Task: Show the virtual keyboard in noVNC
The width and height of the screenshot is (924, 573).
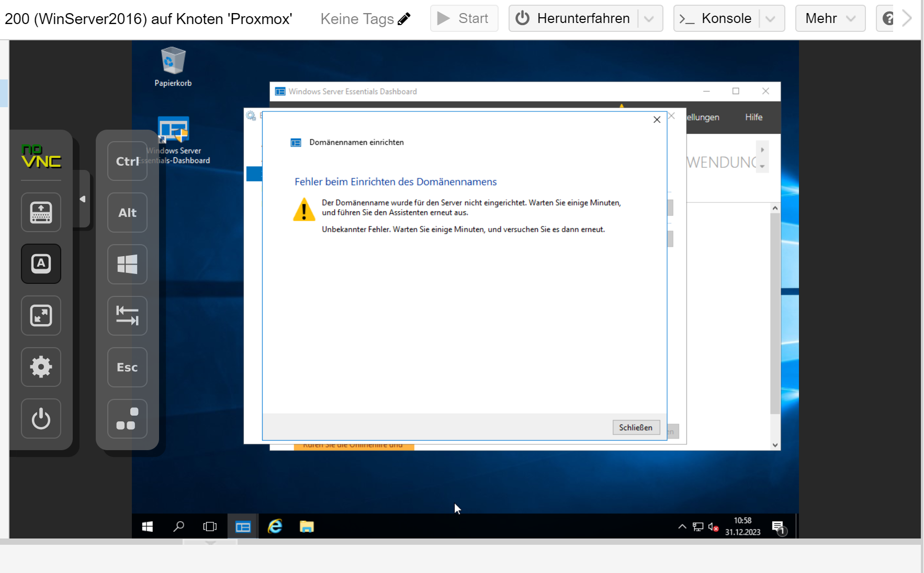Action: (x=41, y=212)
